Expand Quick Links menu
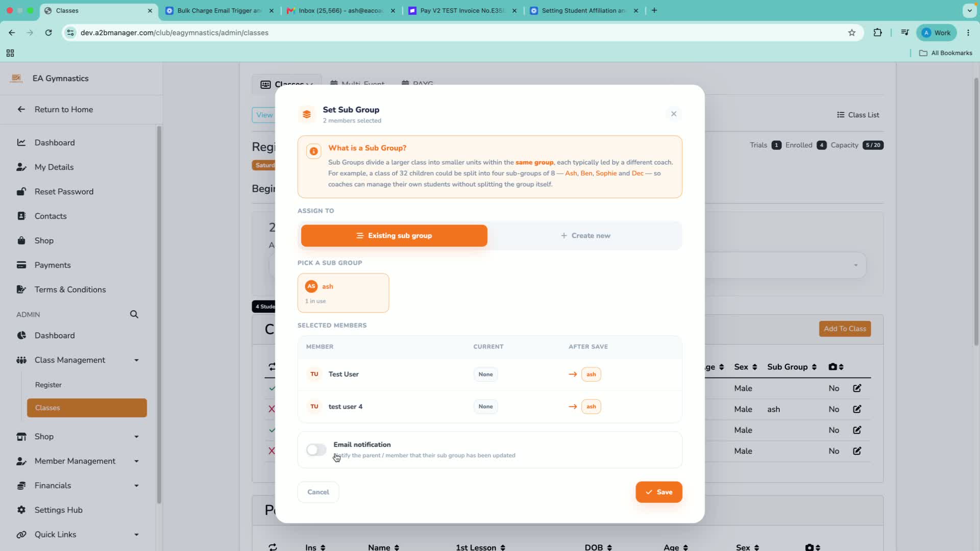The height and width of the screenshot is (551, 980). [x=78, y=534]
